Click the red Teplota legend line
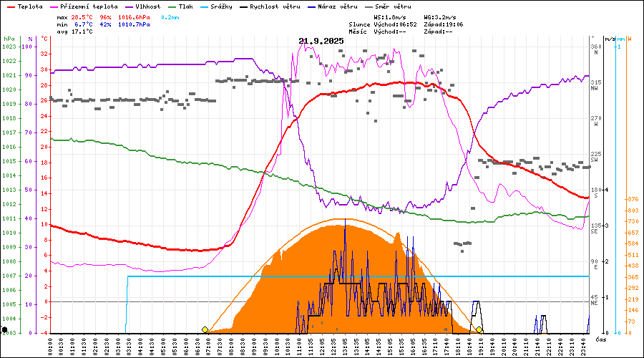This screenshot has height=358, width=644. pyautogui.click(x=10, y=6)
